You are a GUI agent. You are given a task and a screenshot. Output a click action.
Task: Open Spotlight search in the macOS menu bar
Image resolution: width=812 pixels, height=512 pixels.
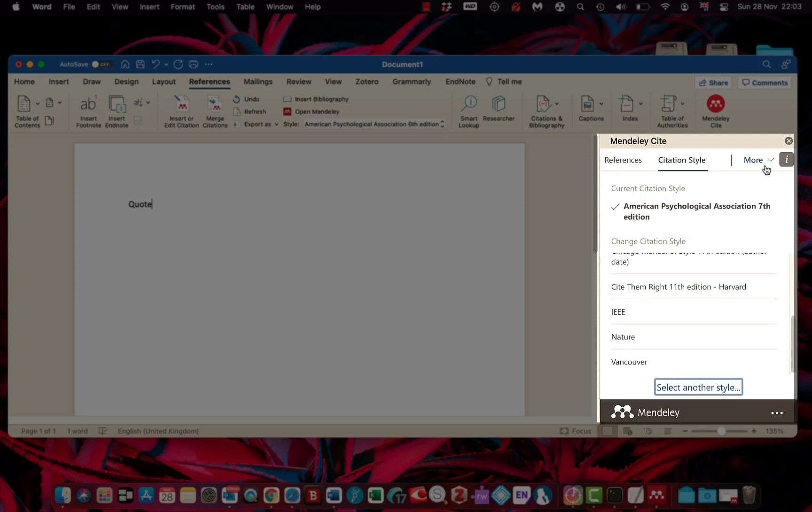coord(580,7)
